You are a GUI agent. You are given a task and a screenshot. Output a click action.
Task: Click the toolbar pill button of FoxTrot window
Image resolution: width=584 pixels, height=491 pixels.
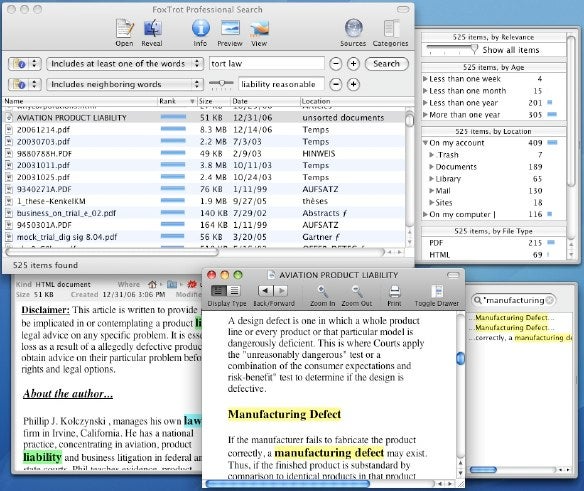pyautogui.click(x=403, y=9)
